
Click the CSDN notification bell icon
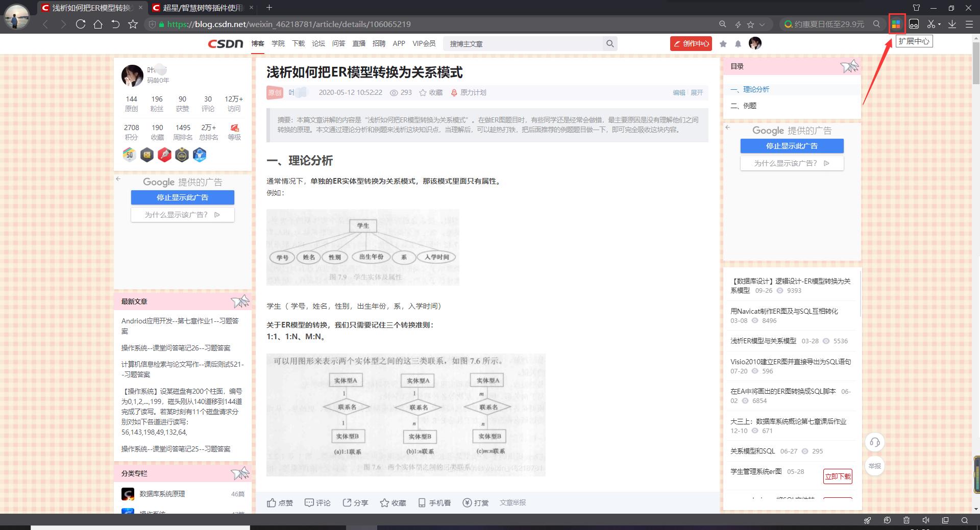(738, 44)
